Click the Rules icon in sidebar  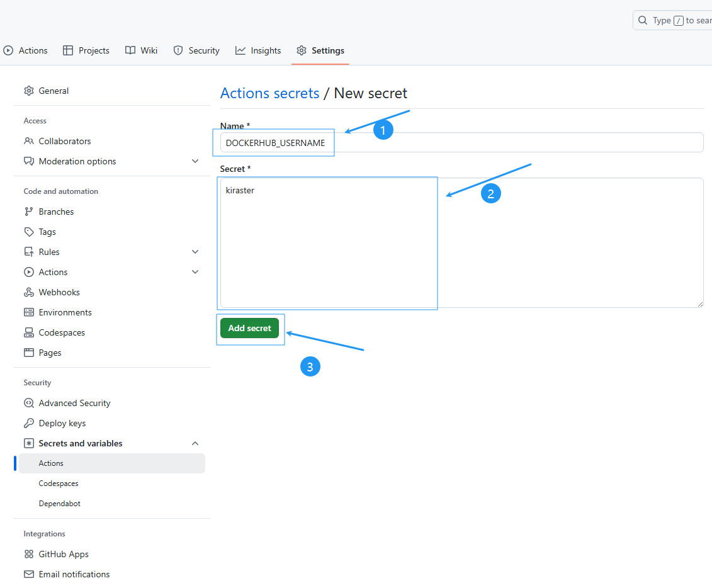28,252
